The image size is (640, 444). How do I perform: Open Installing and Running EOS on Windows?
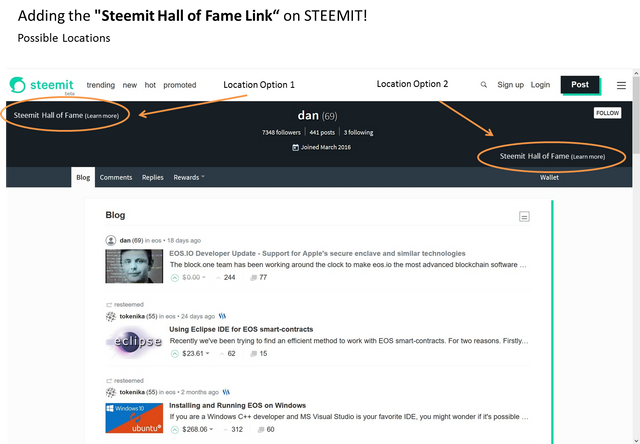238,405
